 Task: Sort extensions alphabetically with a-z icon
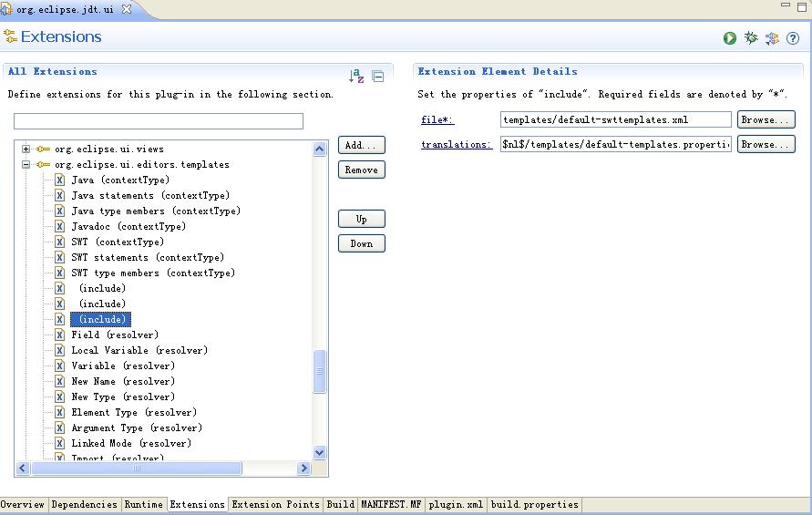(x=356, y=76)
